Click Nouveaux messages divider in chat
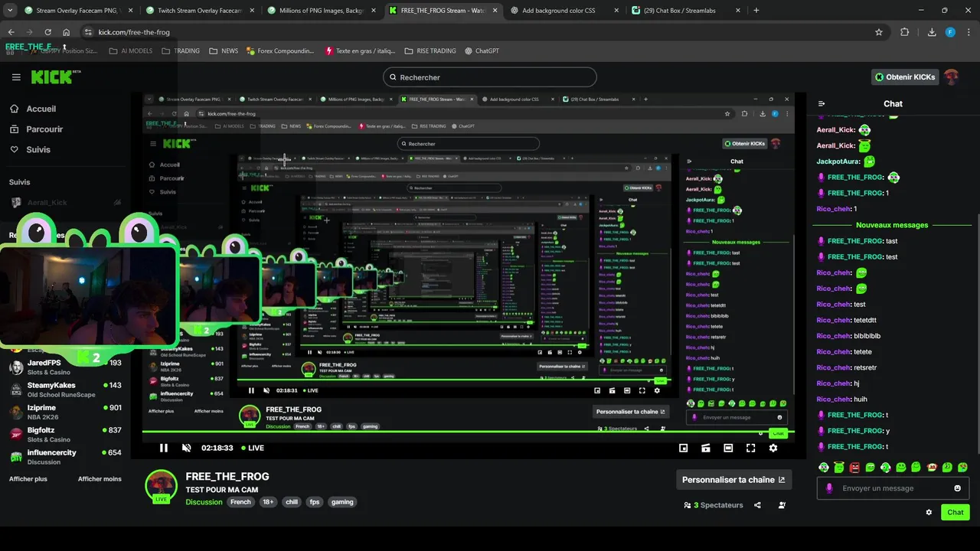Image resolution: width=980 pixels, height=551 pixels. click(892, 225)
